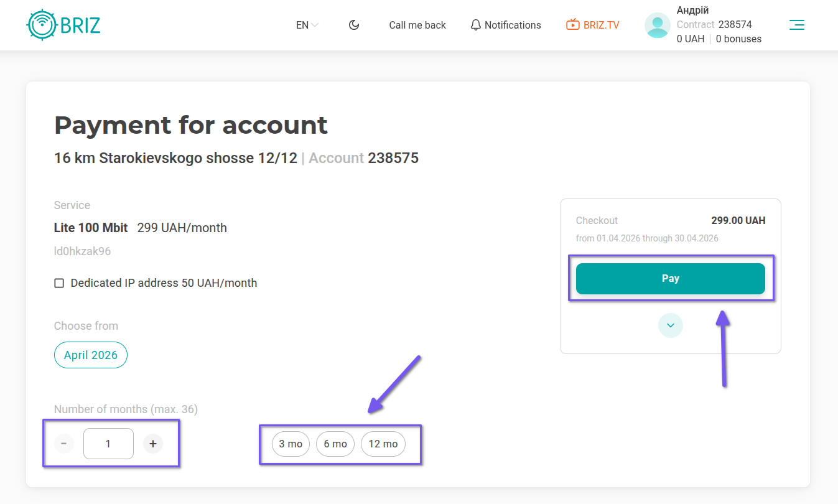The image size is (838, 504).
Task: Click the Notifications bell icon
Action: pos(476,26)
